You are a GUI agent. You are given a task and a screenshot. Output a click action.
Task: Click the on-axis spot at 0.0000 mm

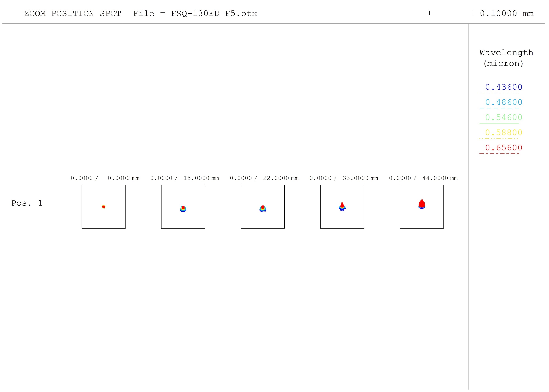[104, 207]
